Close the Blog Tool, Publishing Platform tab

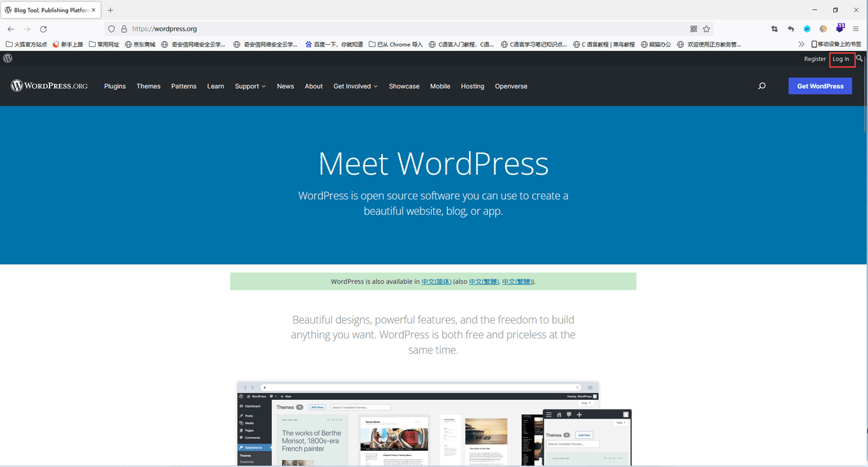[x=94, y=10]
